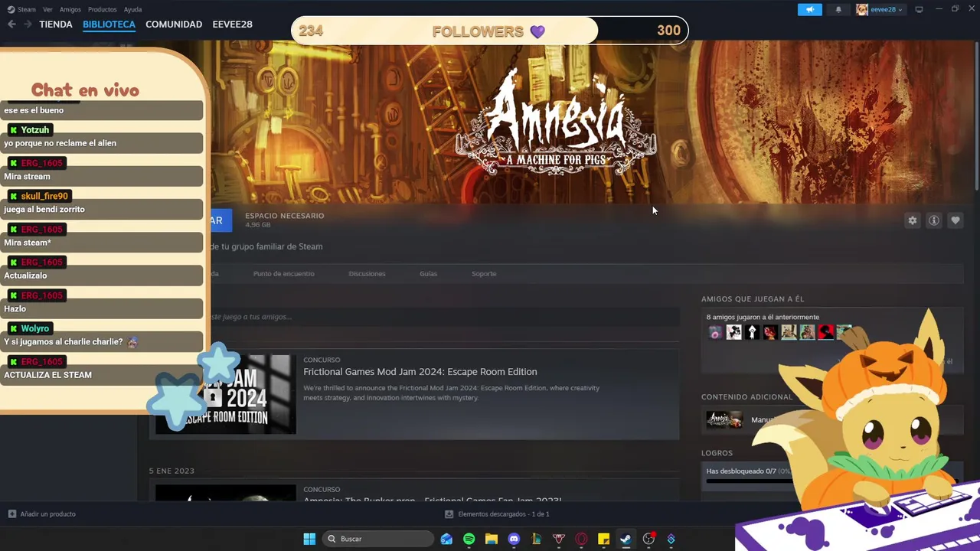The image size is (980, 551).
Task: Open the Guías tab
Action: click(428, 273)
